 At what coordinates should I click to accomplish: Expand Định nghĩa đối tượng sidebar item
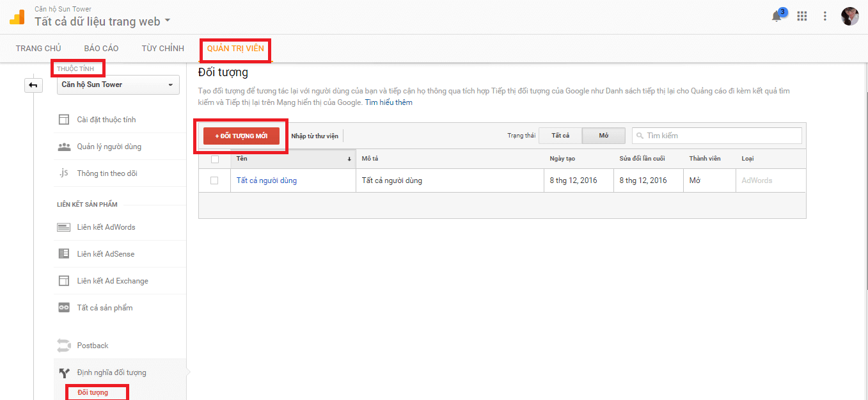coord(111,372)
